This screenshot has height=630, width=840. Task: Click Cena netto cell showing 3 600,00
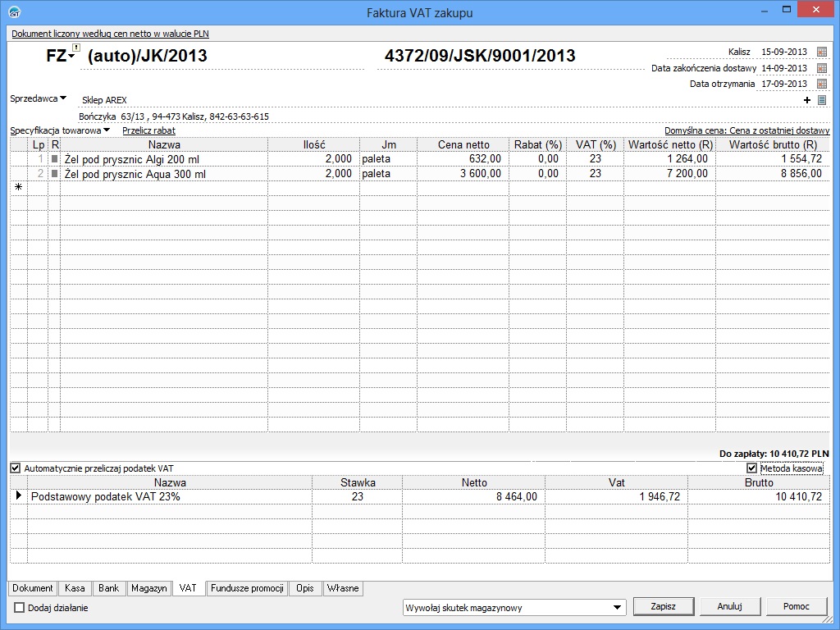point(463,174)
